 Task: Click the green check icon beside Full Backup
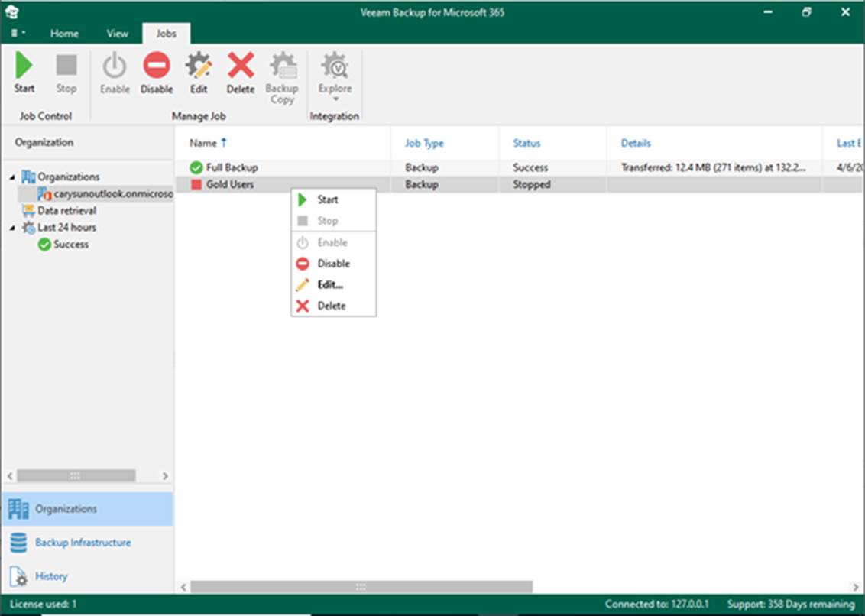point(196,167)
